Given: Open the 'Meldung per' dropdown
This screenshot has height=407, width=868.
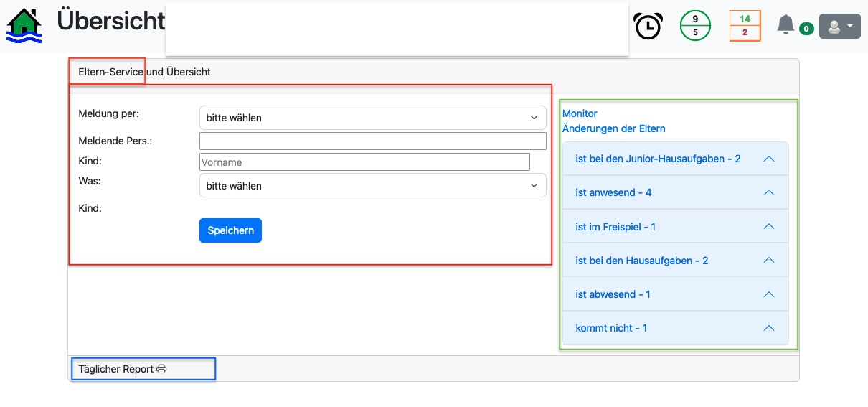Looking at the screenshot, I should click(x=372, y=118).
